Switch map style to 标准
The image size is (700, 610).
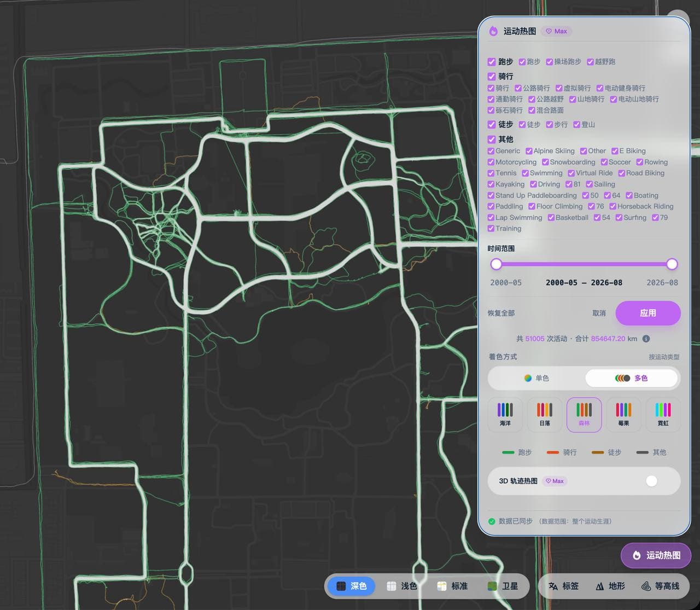pos(452,586)
